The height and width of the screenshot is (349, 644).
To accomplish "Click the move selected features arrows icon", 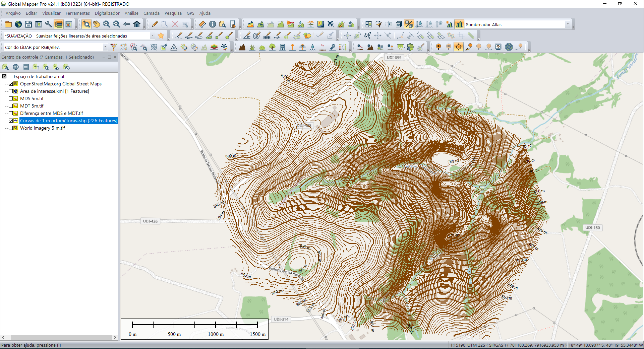I will [348, 36].
